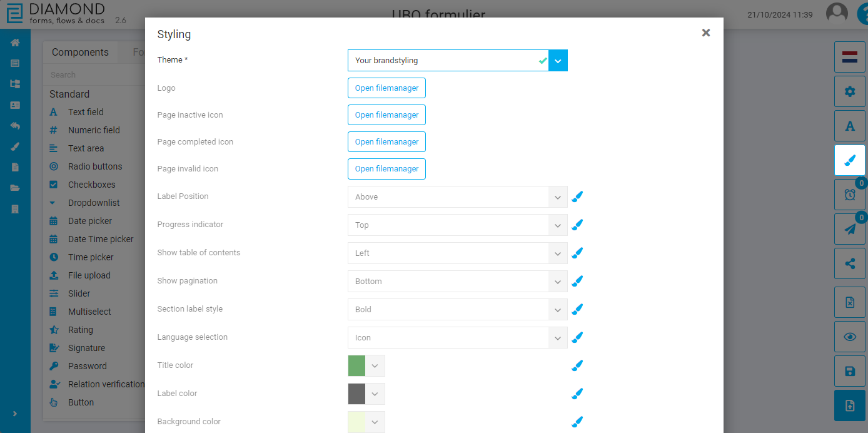
Task: Open the settings gear in right toolbar
Action: tap(849, 91)
